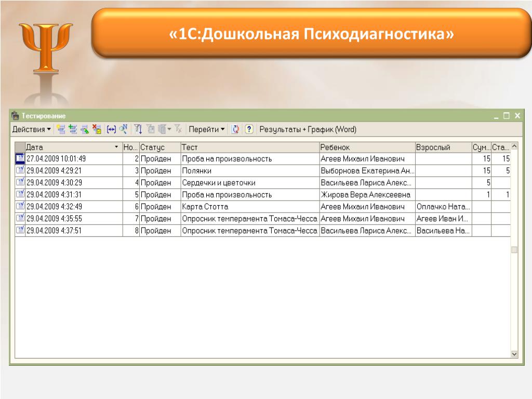
Task: Select date cell 29.04.2009 4:30:29
Action: click(x=74, y=182)
